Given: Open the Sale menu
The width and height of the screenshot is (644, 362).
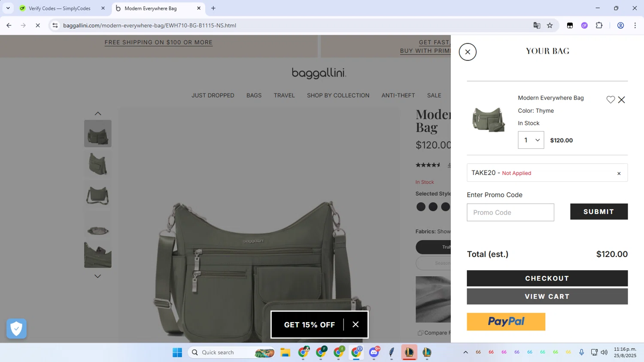Looking at the screenshot, I should pyautogui.click(x=434, y=95).
